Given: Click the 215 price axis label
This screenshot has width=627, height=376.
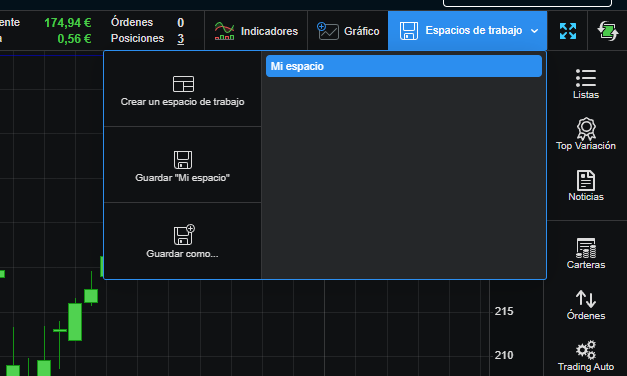Looking at the screenshot, I should coord(504,311).
